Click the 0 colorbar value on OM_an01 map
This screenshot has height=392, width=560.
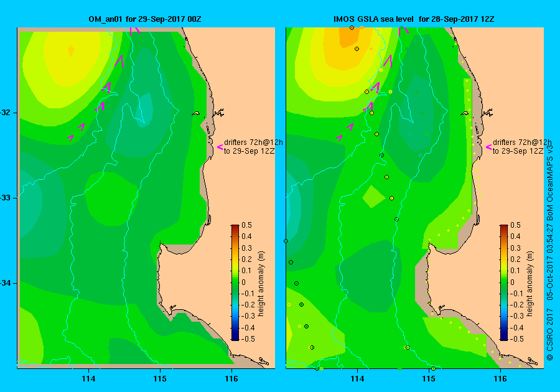243,282
